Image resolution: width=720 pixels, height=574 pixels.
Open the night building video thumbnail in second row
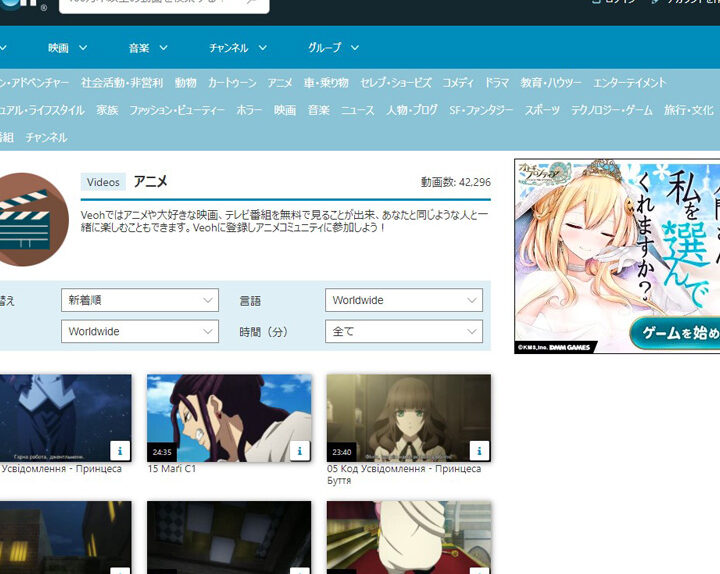[66, 537]
